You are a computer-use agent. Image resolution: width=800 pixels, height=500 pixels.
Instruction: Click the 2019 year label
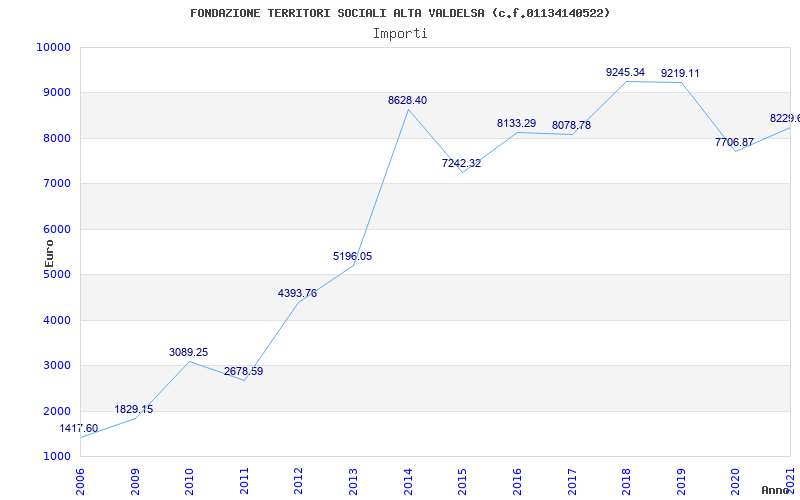coord(681,481)
